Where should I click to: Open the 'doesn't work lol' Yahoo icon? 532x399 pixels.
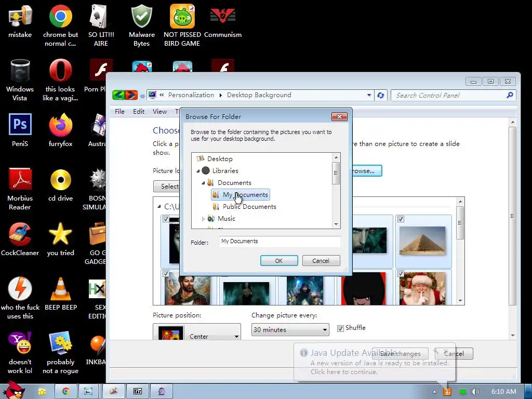point(20,353)
